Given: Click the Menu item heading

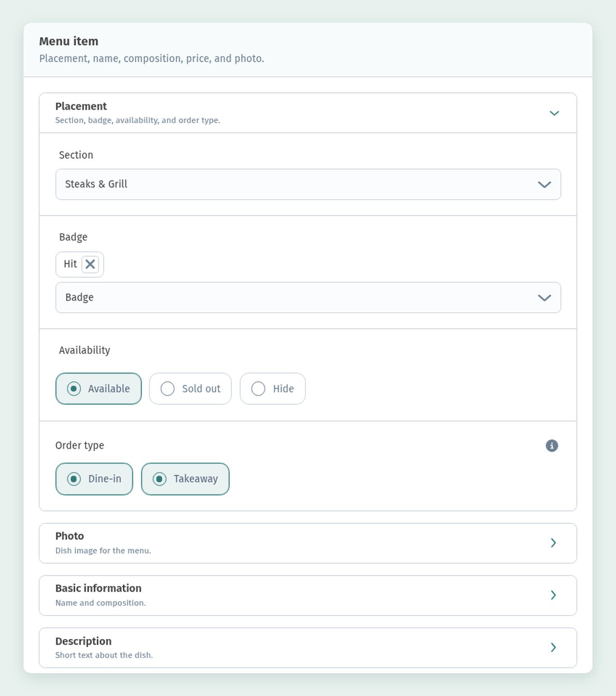Looking at the screenshot, I should point(68,41).
